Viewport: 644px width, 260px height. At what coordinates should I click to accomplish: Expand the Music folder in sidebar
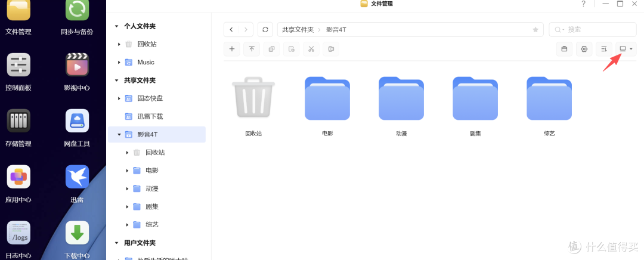[119, 63]
